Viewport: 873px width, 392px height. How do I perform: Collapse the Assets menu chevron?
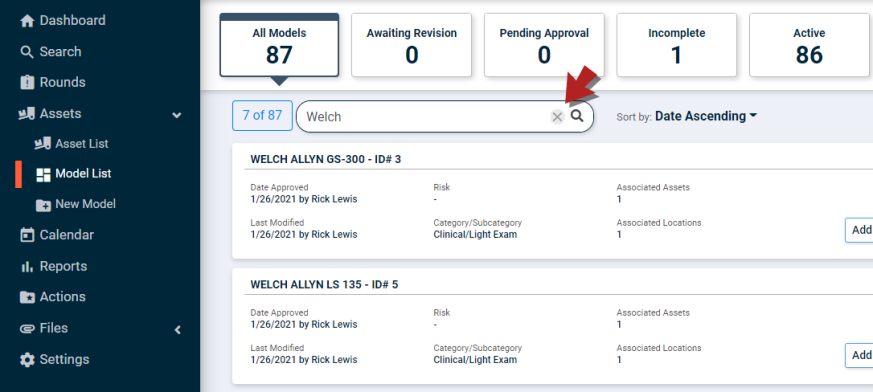(176, 115)
